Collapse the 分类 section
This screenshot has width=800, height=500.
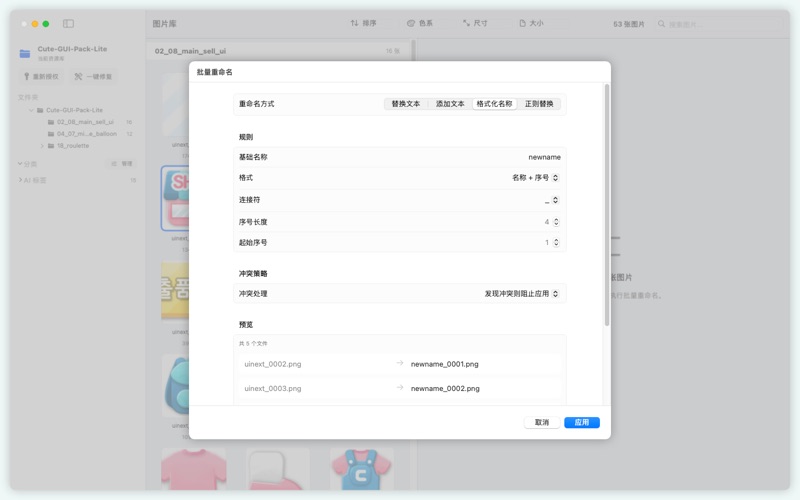click(20, 164)
